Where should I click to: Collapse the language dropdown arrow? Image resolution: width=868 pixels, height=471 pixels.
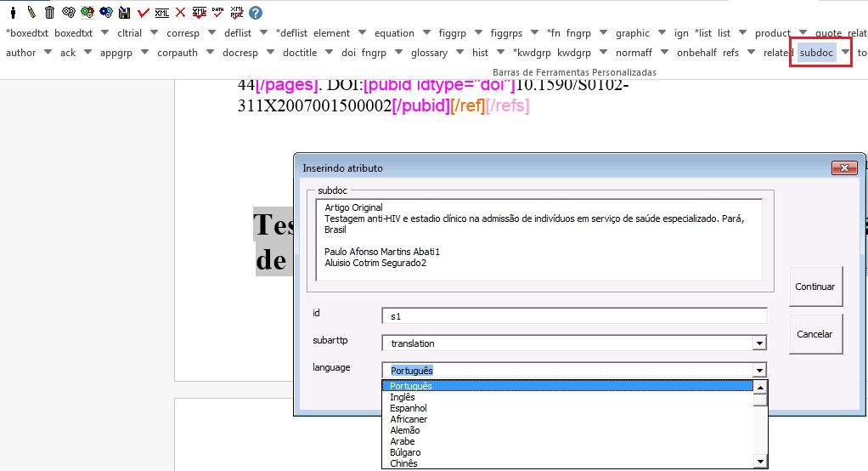click(x=758, y=370)
